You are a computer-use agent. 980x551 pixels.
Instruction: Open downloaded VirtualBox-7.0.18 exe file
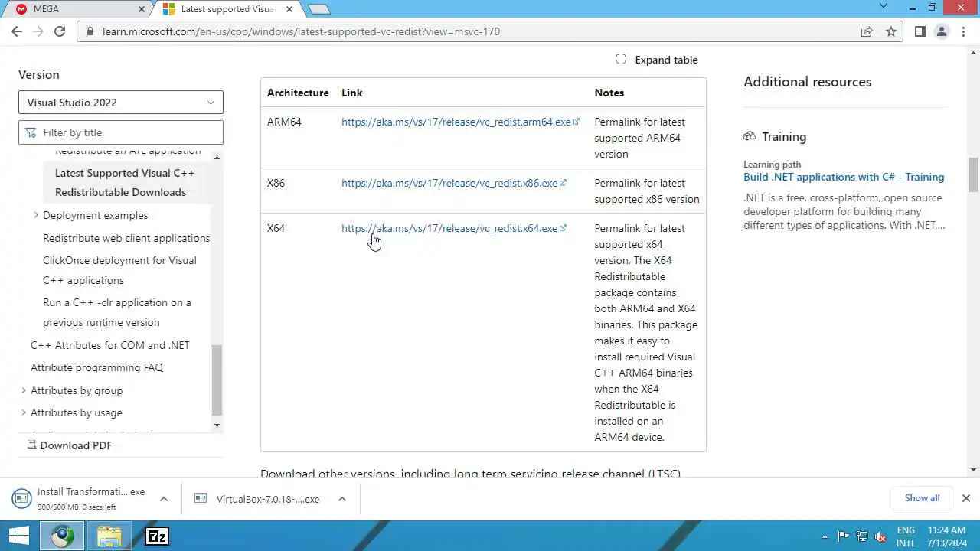[258, 499]
